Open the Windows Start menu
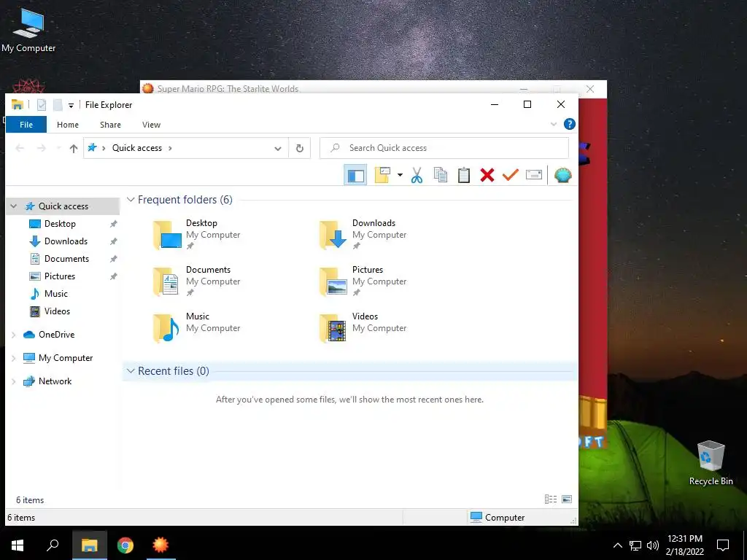The width and height of the screenshot is (747, 560). 18,545
